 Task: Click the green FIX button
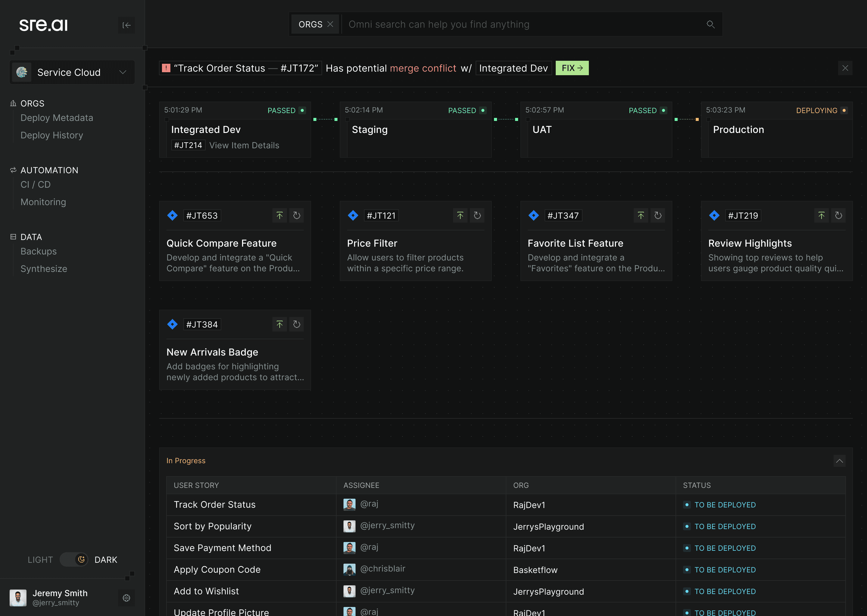[x=572, y=68]
